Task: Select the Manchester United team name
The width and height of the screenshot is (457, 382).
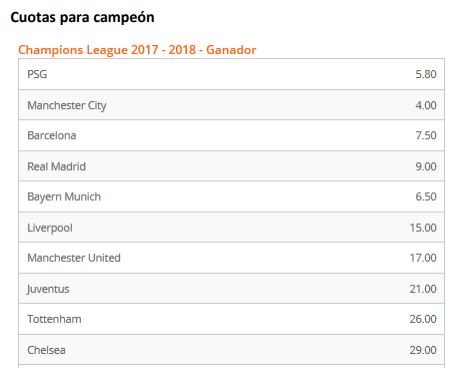Action: click(x=74, y=258)
